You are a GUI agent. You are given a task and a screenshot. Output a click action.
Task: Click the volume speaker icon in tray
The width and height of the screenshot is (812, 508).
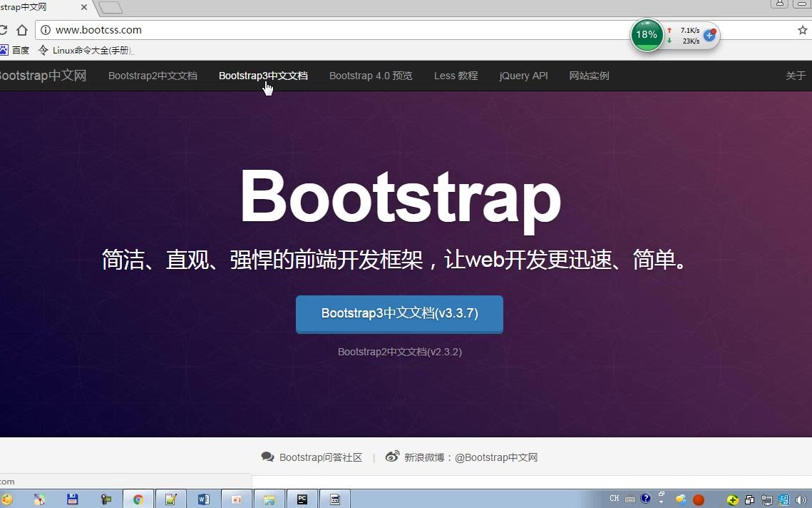pos(801,499)
